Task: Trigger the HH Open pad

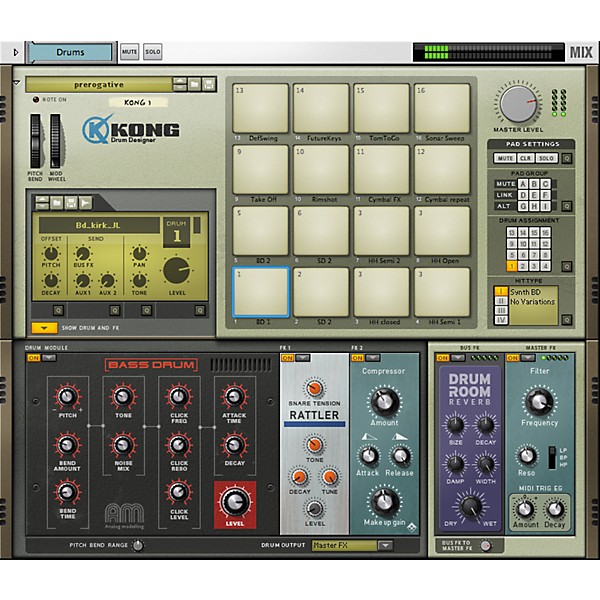Action: click(x=442, y=231)
